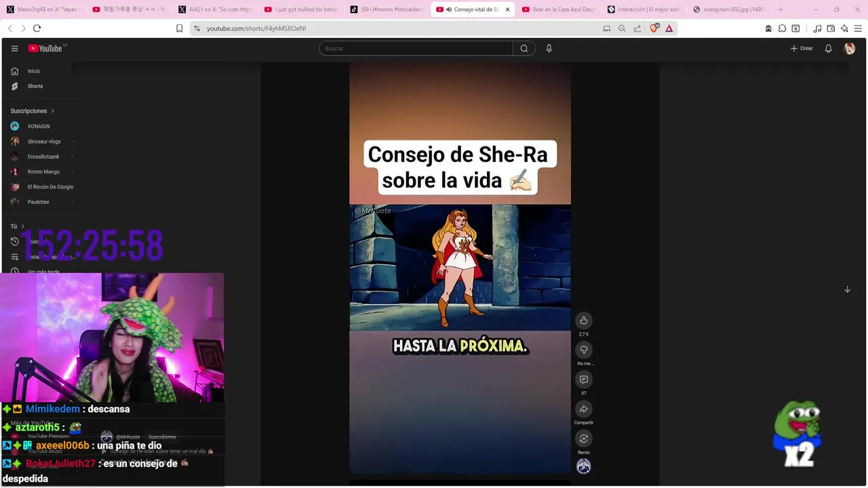Viewport: 868px width, 488px height.
Task: Open Remix option for the short
Action: click(x=583, y=439)
